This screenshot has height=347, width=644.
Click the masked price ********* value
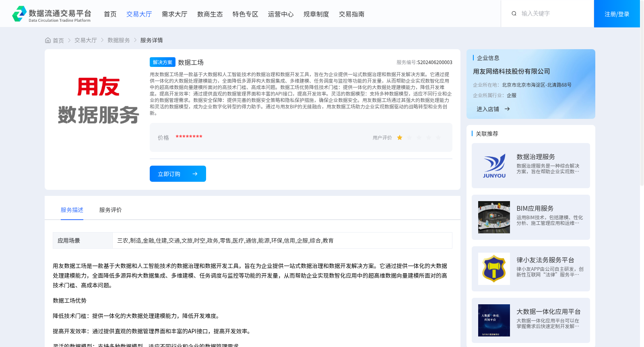pos(189,137)
